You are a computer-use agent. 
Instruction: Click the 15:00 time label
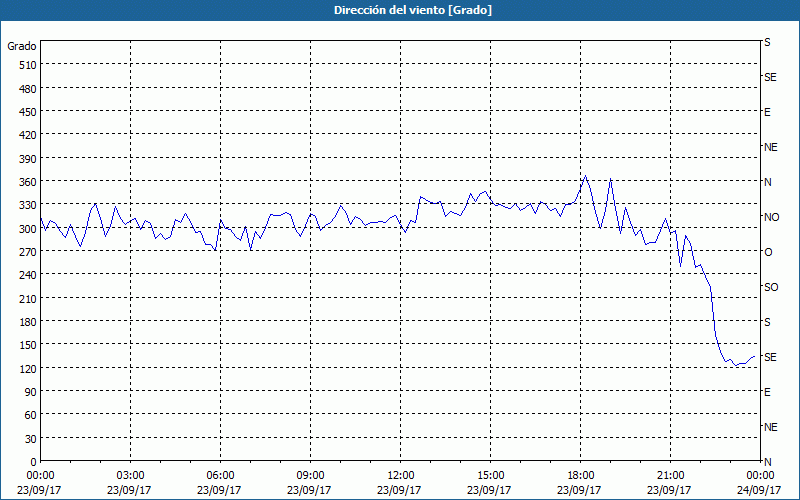tap(490, 476)
